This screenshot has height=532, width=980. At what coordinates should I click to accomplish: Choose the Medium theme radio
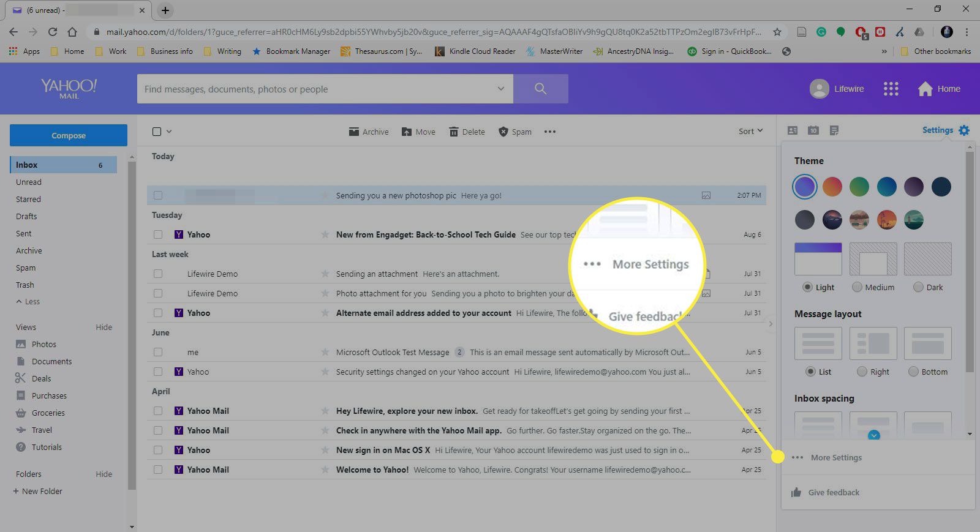click(857, 287)
